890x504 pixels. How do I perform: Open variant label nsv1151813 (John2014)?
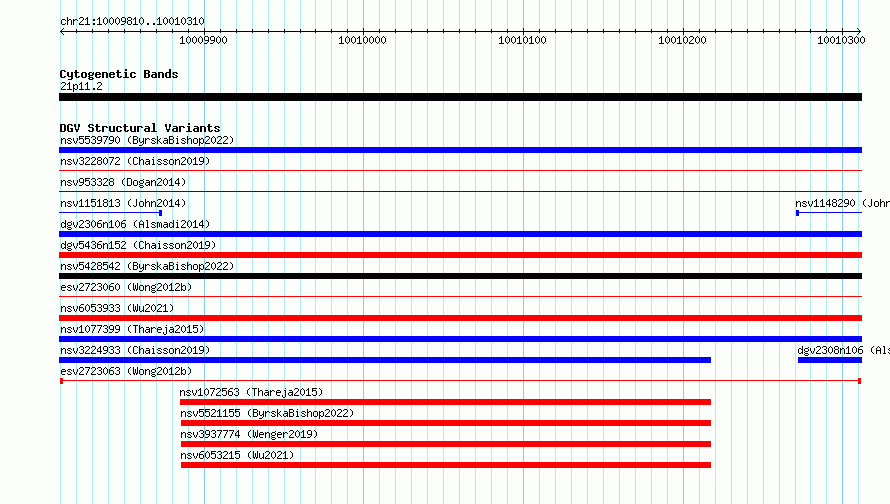[123, 203]
